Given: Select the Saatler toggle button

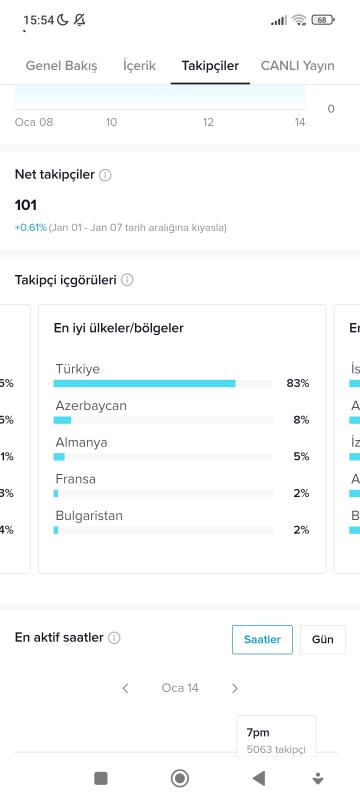Looking at the screenshot, I should tap(262, 639).
